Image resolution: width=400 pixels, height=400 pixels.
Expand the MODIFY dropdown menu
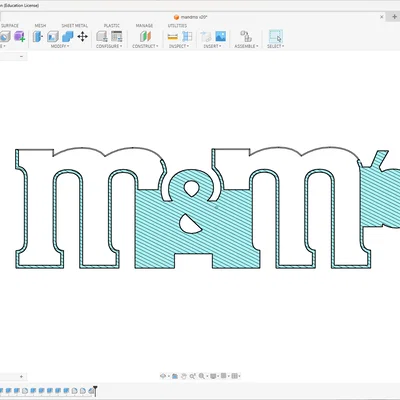(x=60, y=46)
